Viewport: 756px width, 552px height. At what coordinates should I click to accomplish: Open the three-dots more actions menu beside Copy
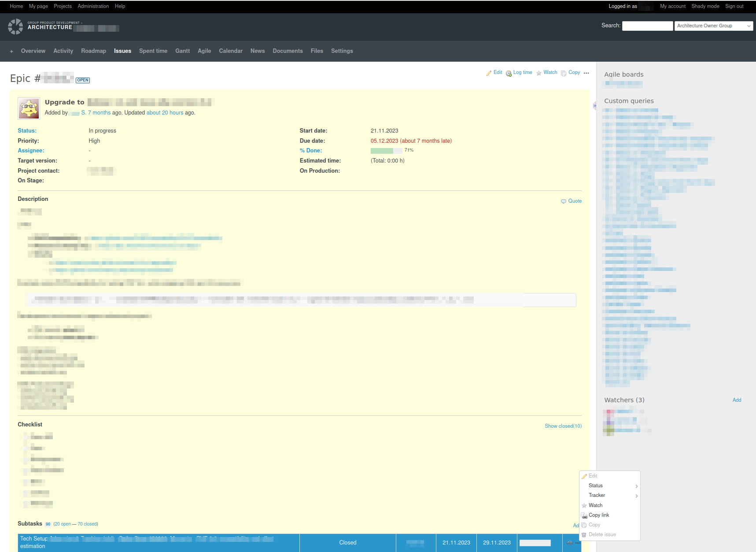[586, 73]
